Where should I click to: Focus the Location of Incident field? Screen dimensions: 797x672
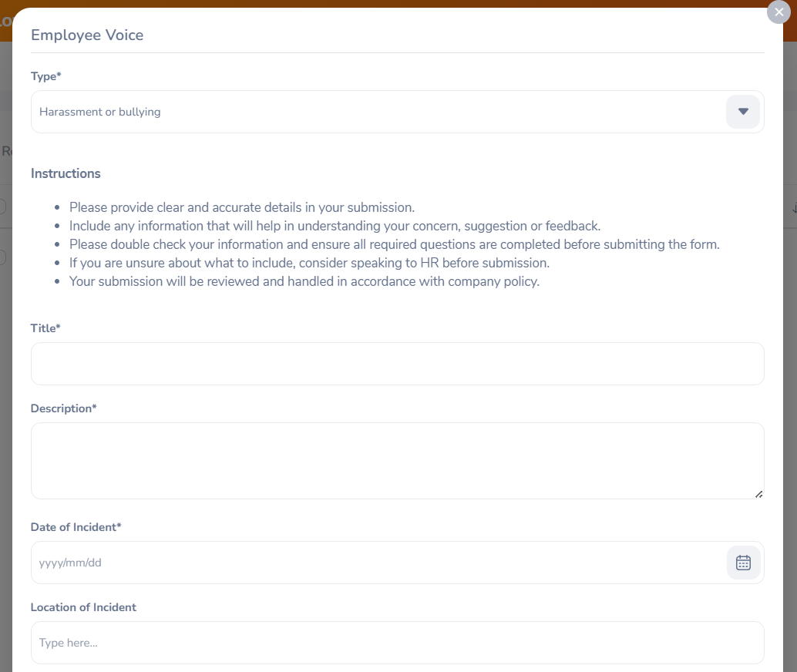(x=397, y=643)
